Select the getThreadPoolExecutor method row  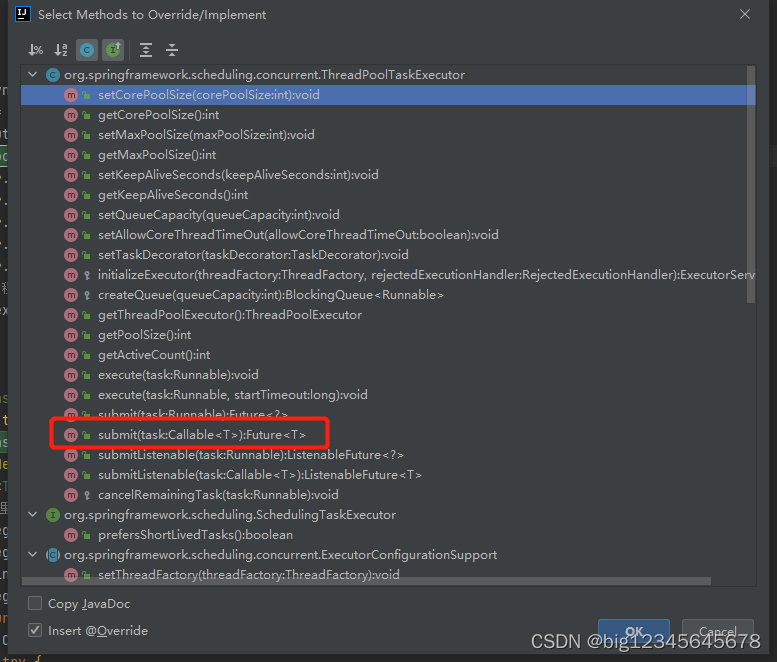[388, 315]
